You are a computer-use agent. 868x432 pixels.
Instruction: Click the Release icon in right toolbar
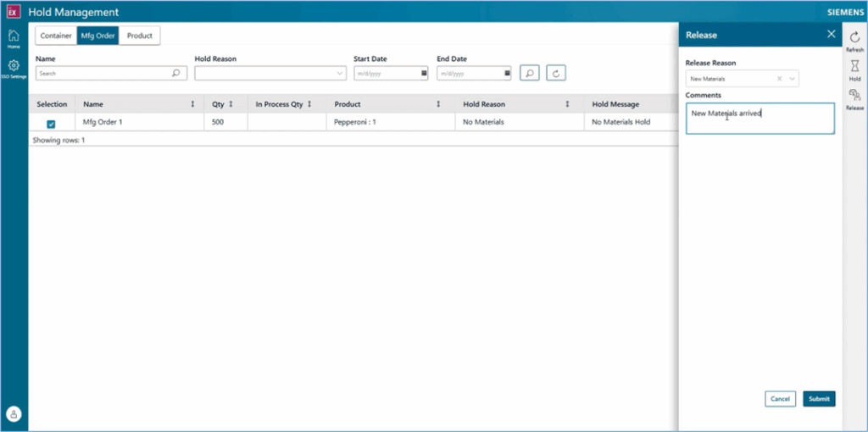point(854,97)
